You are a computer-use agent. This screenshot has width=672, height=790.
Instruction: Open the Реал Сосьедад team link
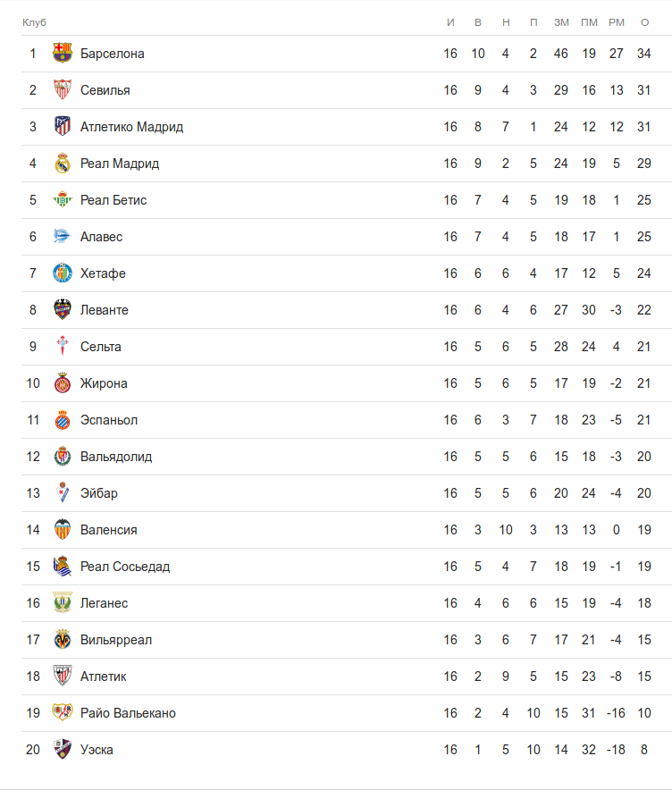click(x=125, y=567)
